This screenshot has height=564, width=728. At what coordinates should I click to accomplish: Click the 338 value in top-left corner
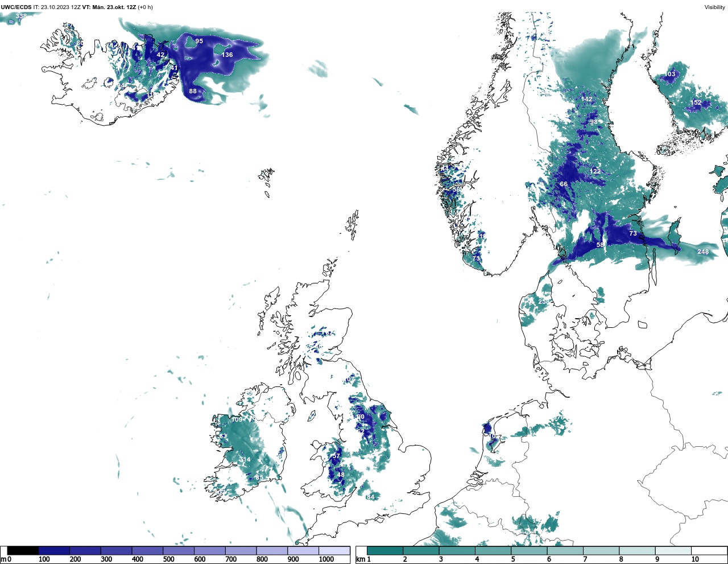tap(21, 16)
